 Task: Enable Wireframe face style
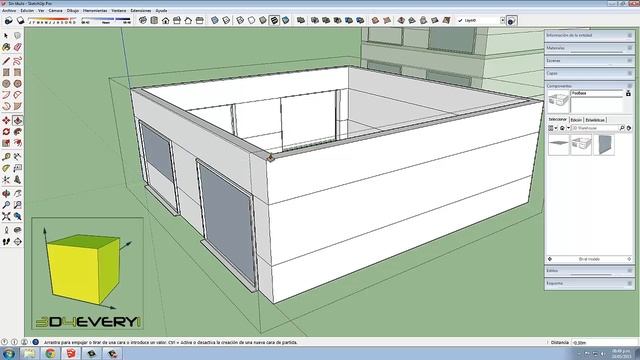[240, 20]
